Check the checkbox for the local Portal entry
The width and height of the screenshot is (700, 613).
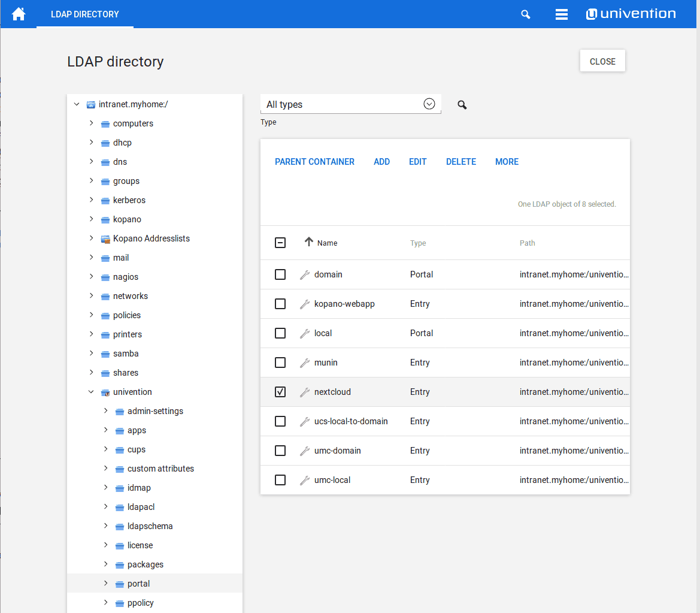[x=280, y=333]
